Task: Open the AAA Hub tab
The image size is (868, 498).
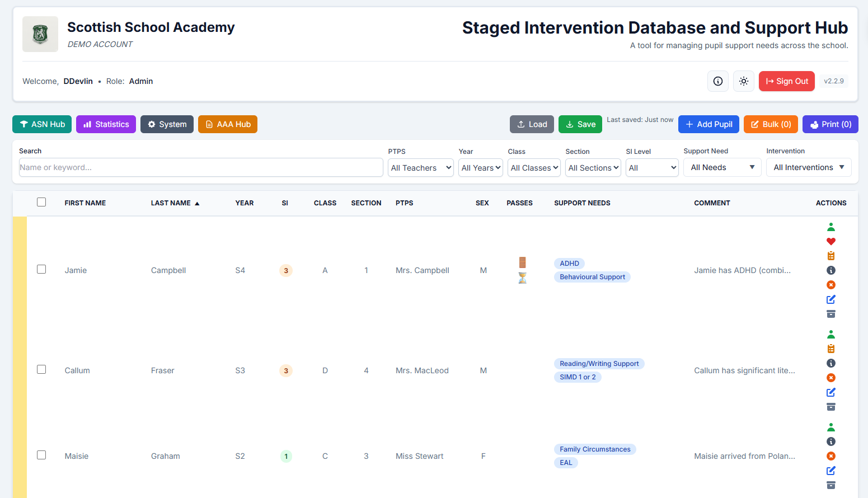Action: click(227, 124)
